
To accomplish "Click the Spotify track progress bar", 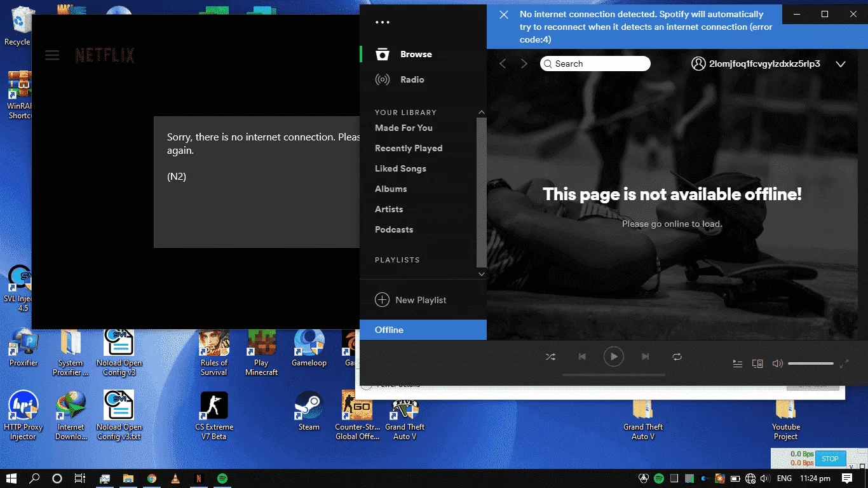I will point(614,375).
